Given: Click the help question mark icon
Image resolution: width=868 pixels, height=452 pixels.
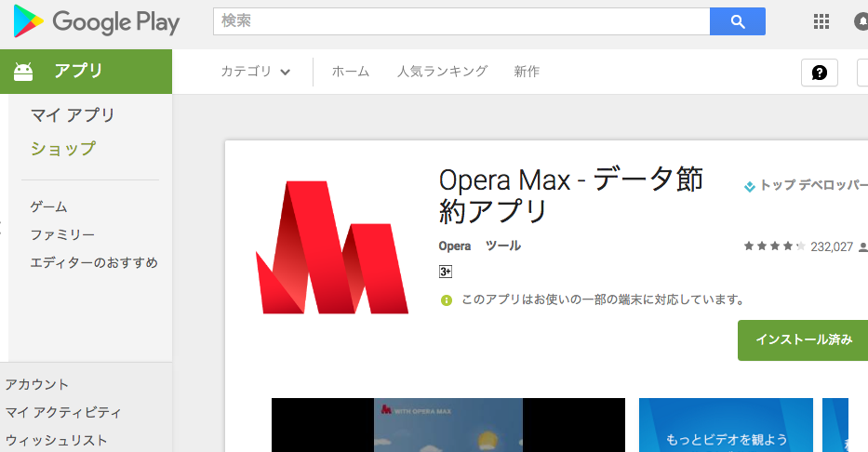Looking at the screenshot, I should coord(820,73).
